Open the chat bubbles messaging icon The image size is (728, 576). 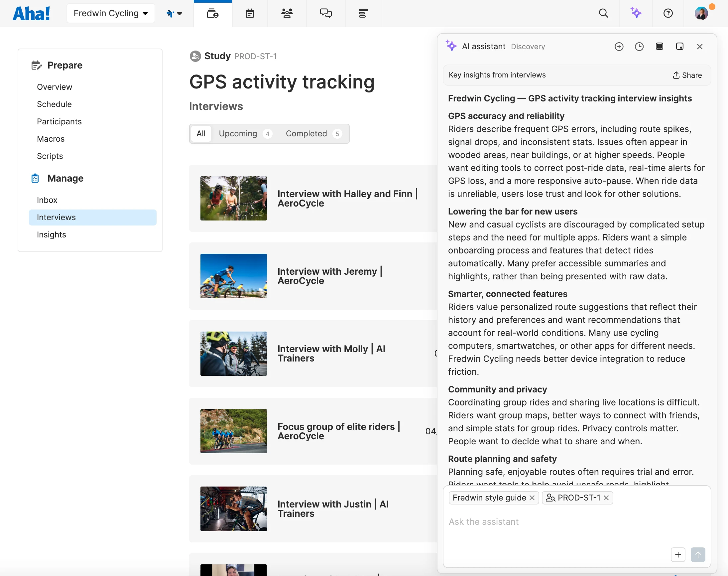pos(325,14)
